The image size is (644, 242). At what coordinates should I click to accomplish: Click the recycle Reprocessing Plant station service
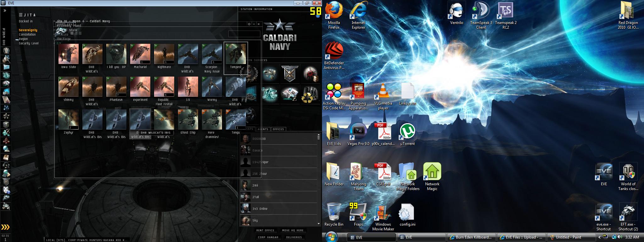(310, 95)
